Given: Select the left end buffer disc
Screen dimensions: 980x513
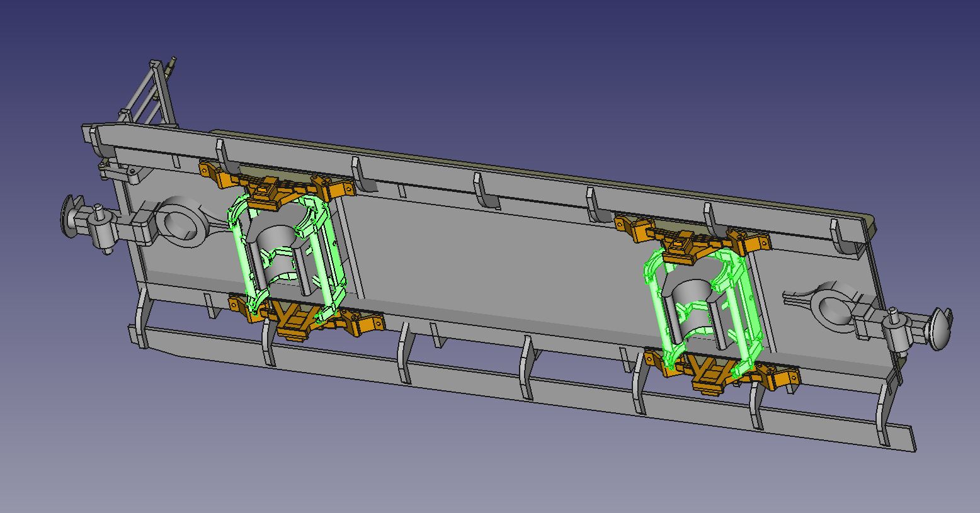Looking at the screenshot, I should click(x=69, y=216).
